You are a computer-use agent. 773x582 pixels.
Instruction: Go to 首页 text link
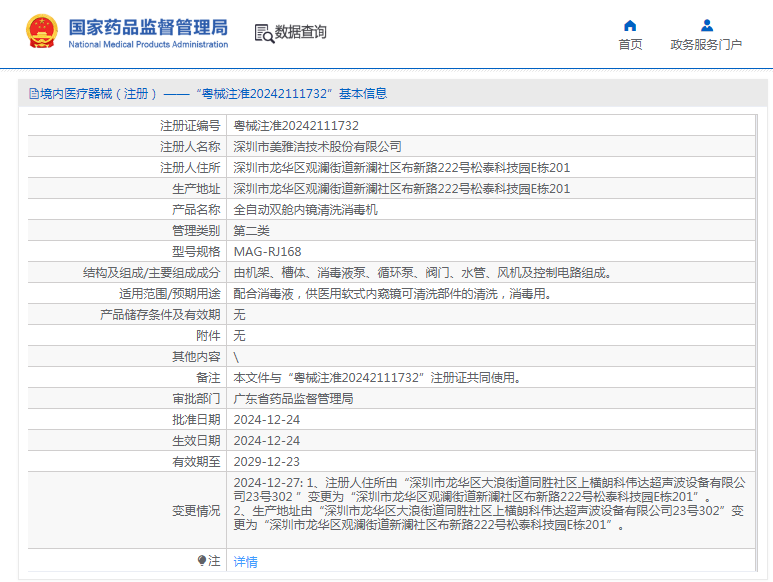coord(631,45)
